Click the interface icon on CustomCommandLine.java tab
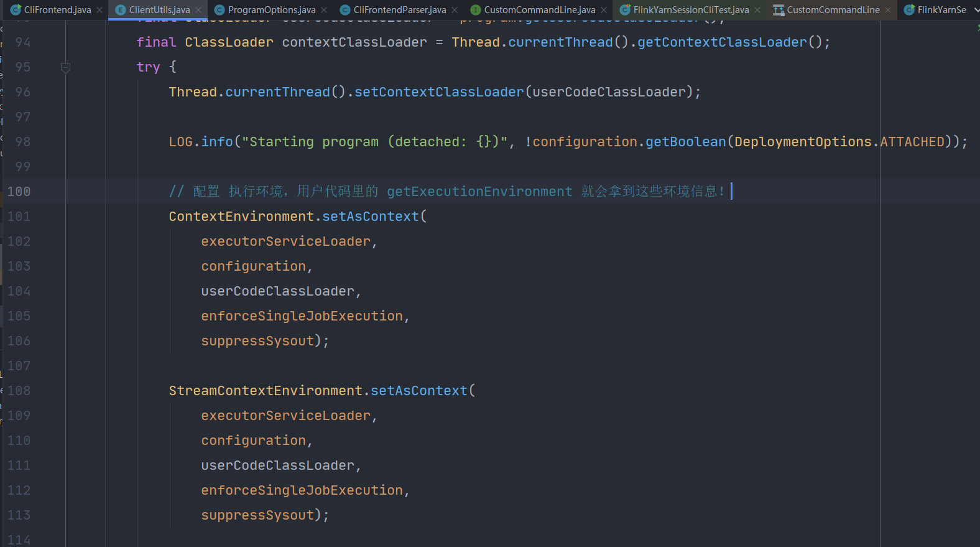This screenshot has width=980, height=547. click(476, 10)
